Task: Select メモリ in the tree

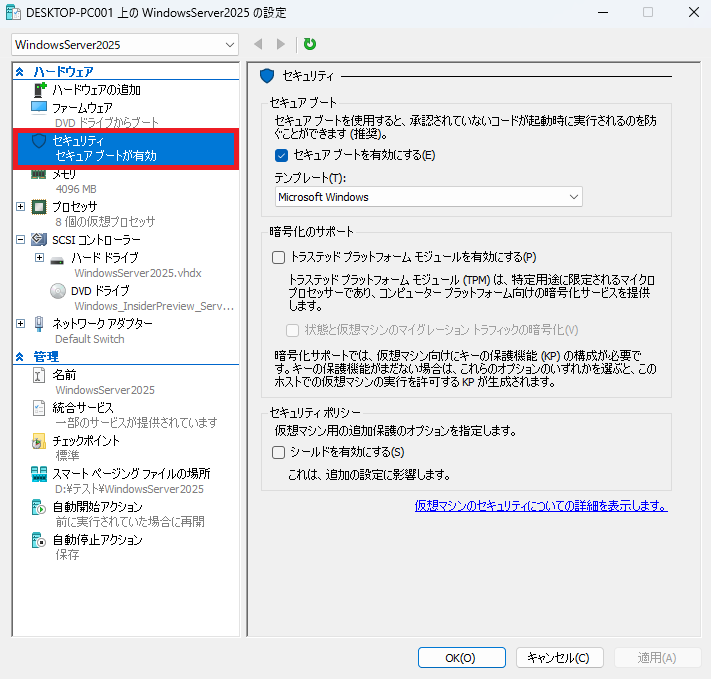Action: click(x=64, y=174)
